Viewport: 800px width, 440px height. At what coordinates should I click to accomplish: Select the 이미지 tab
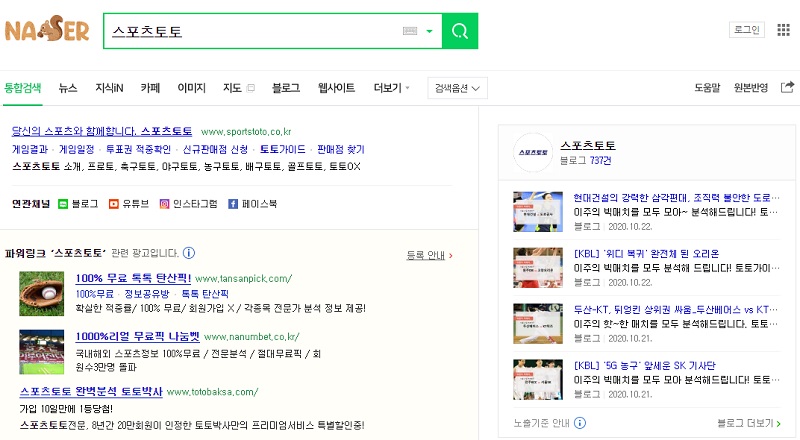pos(191,88)
